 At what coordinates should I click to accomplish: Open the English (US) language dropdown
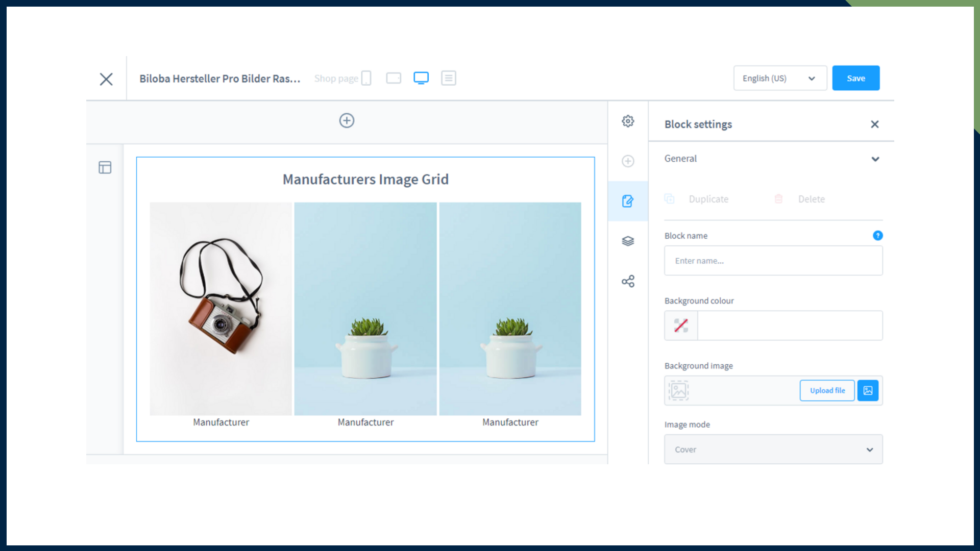pos(779,78)
